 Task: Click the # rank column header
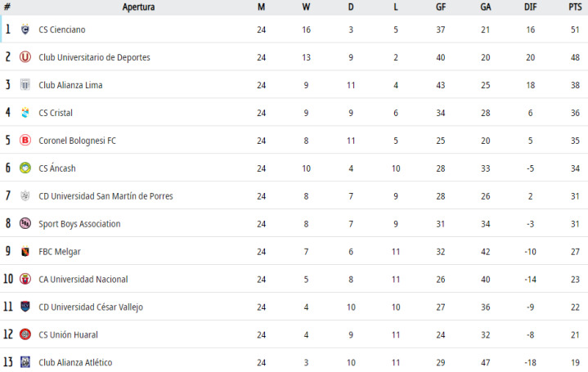[7, 7]
